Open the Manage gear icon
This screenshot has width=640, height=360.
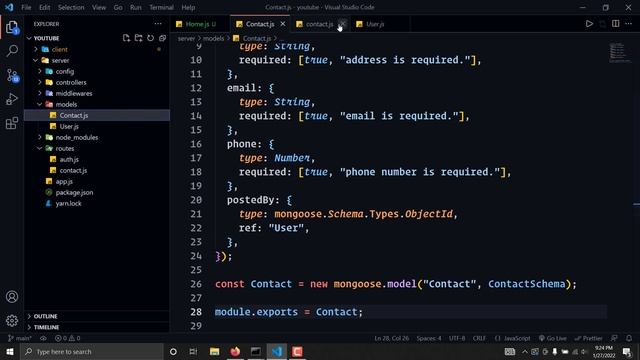point(12,321)
